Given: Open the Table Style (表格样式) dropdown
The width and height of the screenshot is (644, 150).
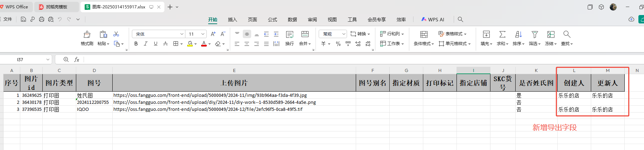Looking at the screenshot, I should point(453,34).
